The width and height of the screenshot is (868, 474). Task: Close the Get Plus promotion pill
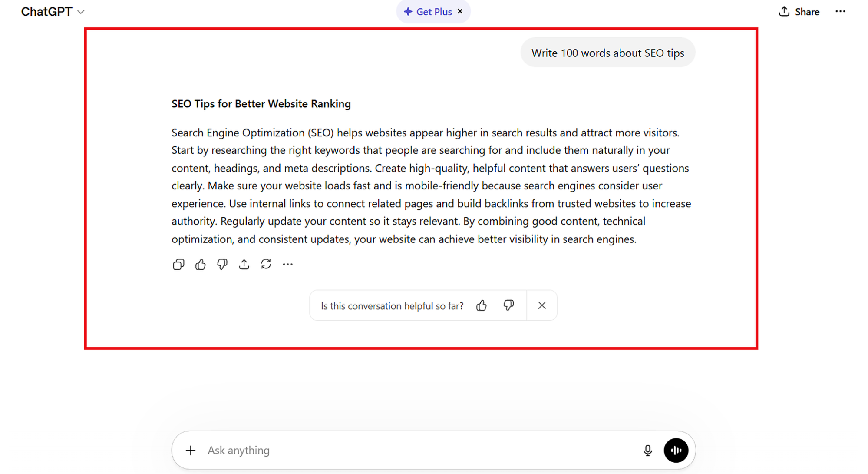click(x=459, y=12)
